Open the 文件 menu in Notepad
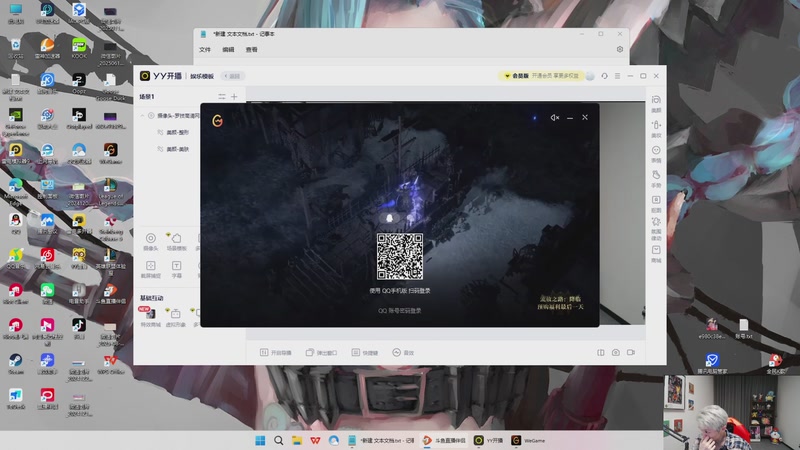Image resolution: width=800 pixels, height=450 pixels. pyautogui.click(x=205, y=49)
